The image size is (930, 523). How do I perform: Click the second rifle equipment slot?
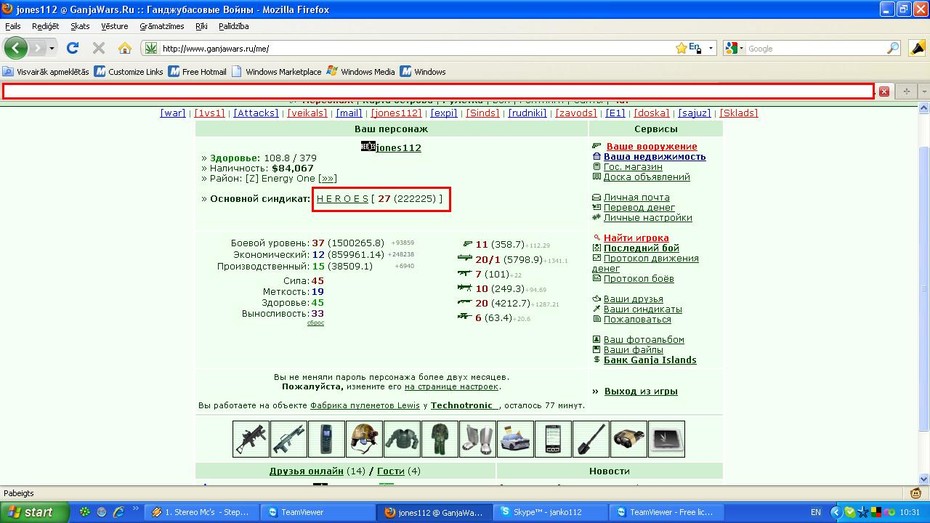click(288, 439)
